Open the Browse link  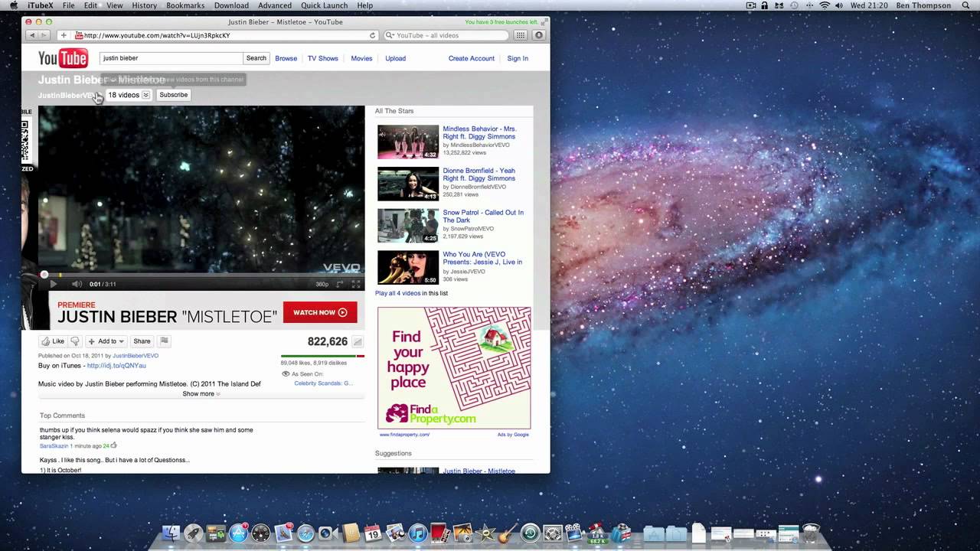(x=286, y=58)
